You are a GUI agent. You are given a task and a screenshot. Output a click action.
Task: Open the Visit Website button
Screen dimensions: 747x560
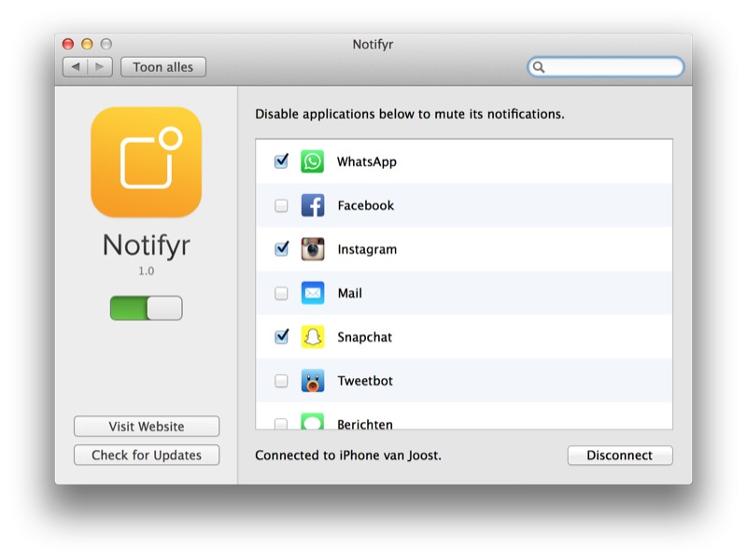coord(147,427)
